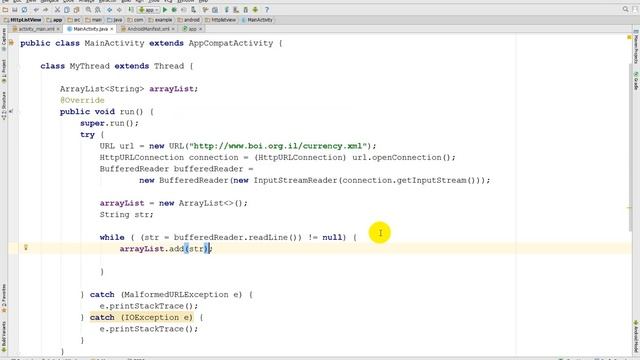The image size is (640, 360).
Task: Click the navigate Back arrow icon
Action: pos(110,10)
